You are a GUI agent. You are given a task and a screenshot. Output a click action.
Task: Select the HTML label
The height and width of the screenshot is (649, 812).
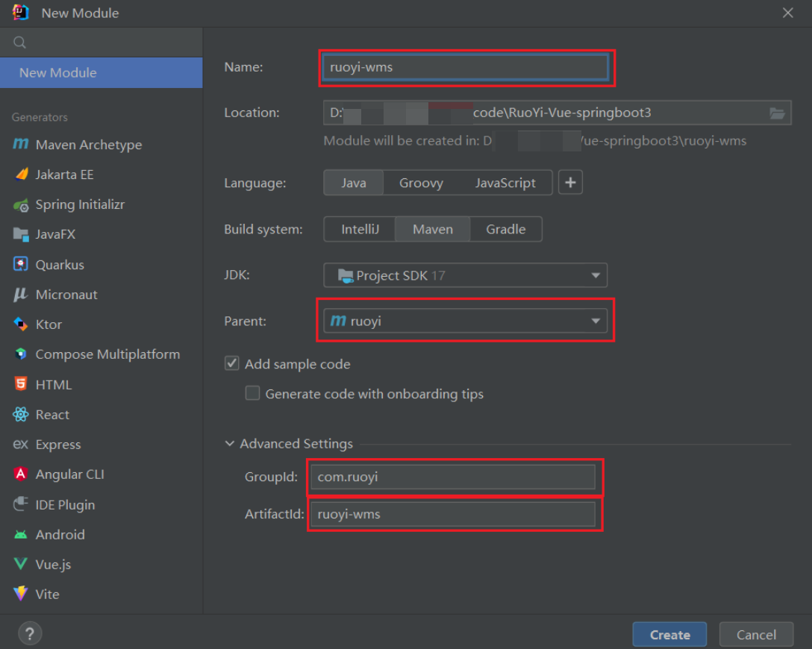[x=53, y=384]
